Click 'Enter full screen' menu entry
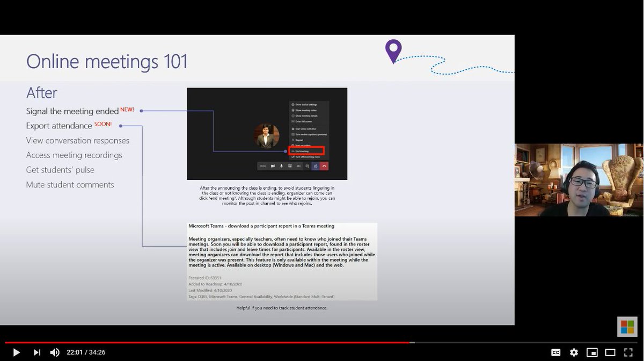Image resolution: width=644 pixels, height=361 pixels. (302, 121)
